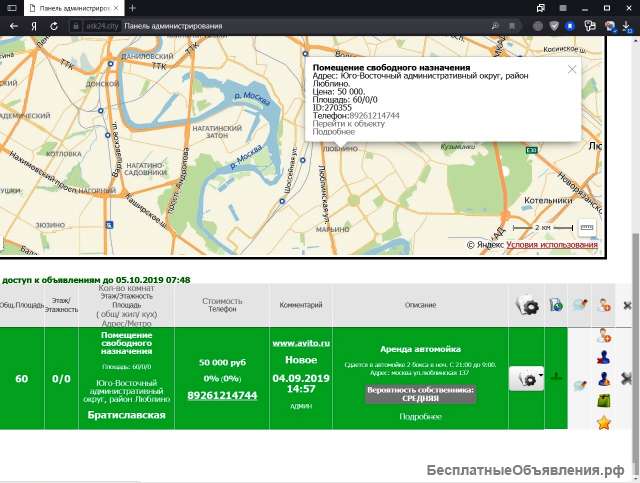Click the Yandex 'Я' home button
The width and height of the screenshot is (640, 483).
coord(34,26)
